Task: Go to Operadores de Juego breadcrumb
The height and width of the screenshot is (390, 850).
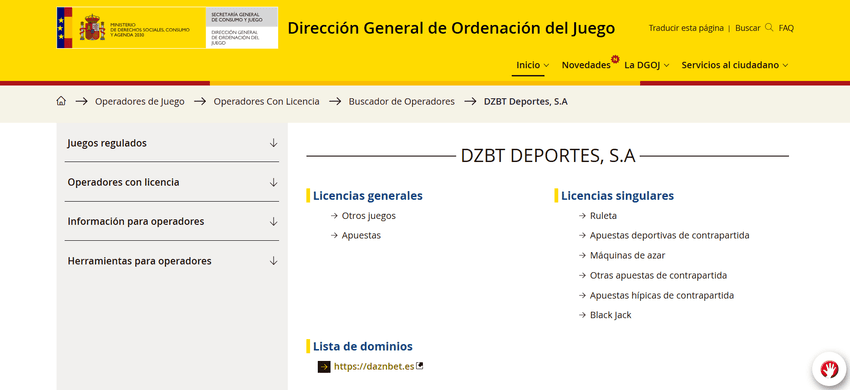Action: 140,101
